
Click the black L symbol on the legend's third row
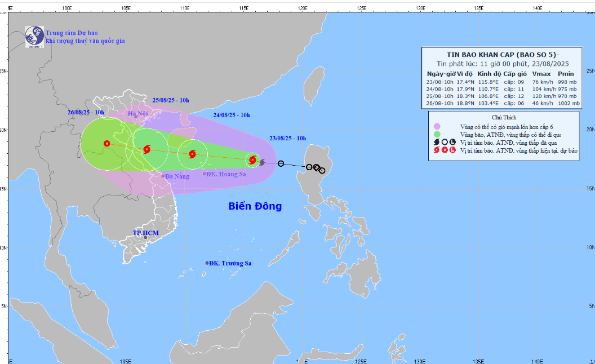point(453,142)
